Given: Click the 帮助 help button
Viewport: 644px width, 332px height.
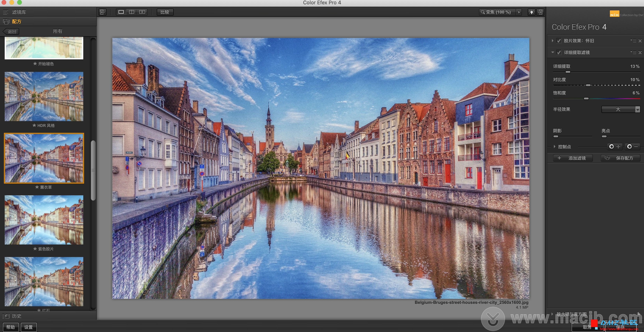Looking at the screenshot, I should coord(11,327).
